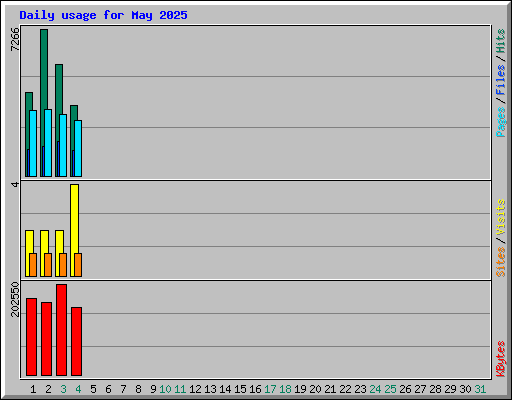This screenshot has height=400, width=512.
Task: Click the Sites legend label
Action: (x=500, y=262)
